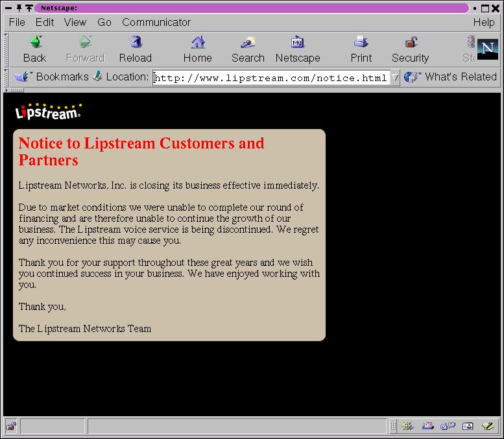
Task: Open the Search toolbar button
Action: tap(248, 49)
